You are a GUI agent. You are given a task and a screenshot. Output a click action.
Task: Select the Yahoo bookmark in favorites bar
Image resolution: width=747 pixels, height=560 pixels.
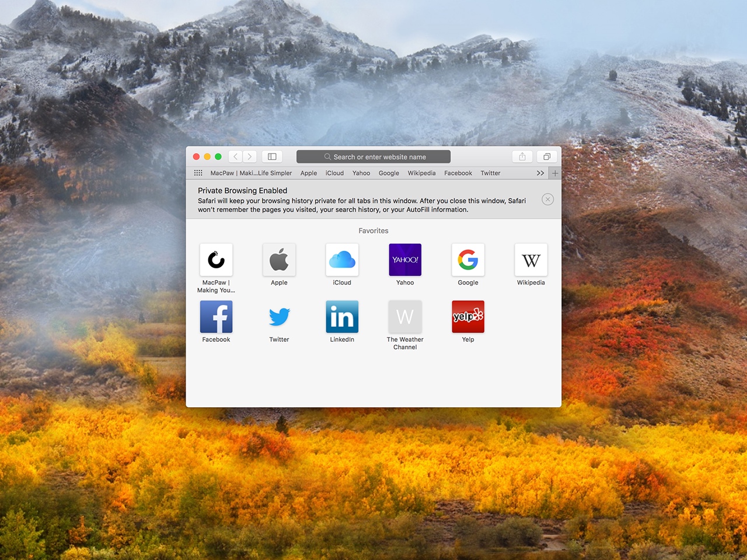click(361, 173)
